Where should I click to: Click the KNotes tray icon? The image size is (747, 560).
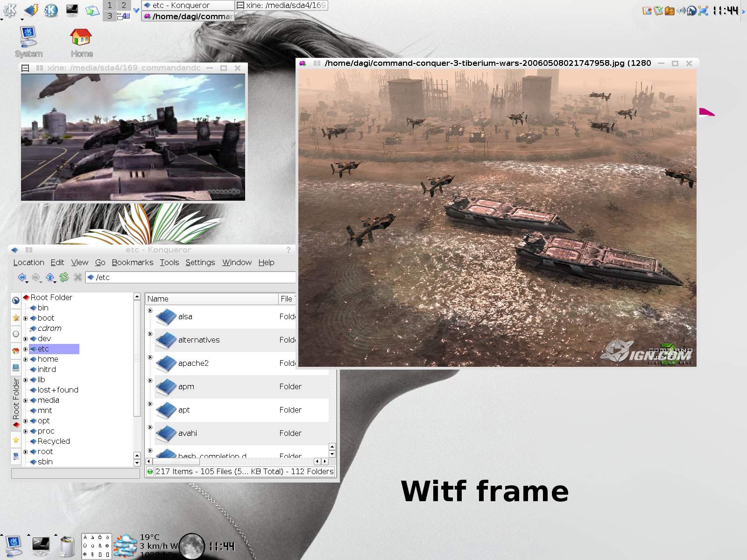647,10
